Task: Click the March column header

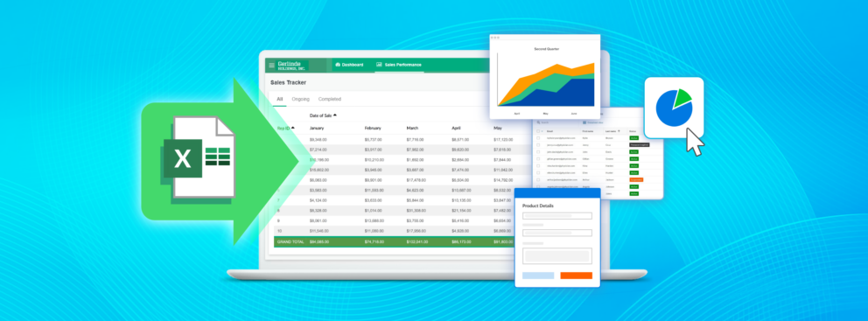Action: pyautogui.click(x=412, y=129)
